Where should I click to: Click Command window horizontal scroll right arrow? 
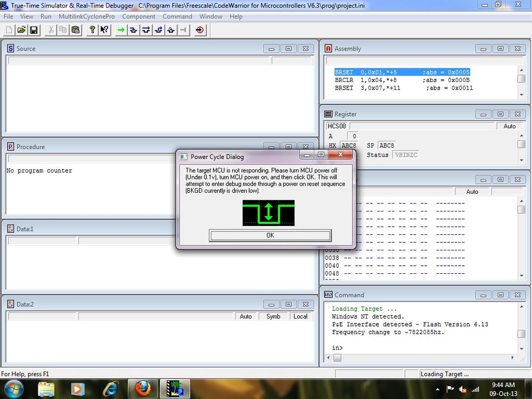(x=512, y=357)
